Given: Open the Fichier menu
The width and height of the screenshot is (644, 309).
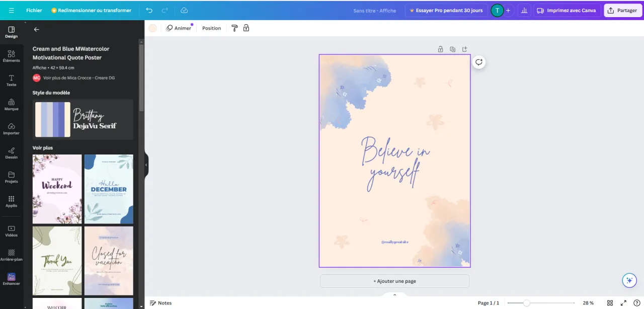Looking at the screenshot, I should point(34,10).
